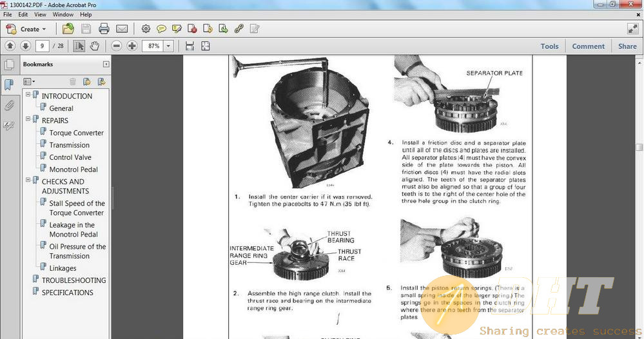Click the link tool chain icon
The height and width of the screenshot is (339, 644).
tap(239, 29)
